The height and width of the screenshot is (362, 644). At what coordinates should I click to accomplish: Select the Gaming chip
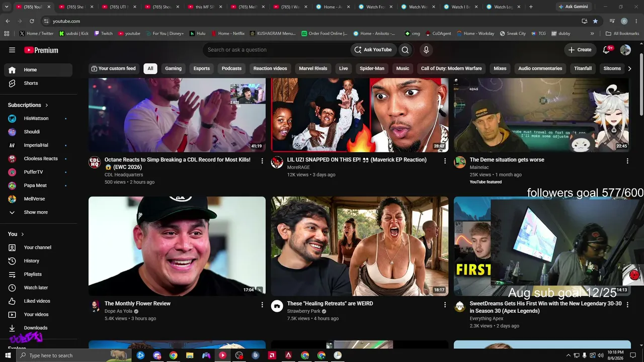pos(174,68)
